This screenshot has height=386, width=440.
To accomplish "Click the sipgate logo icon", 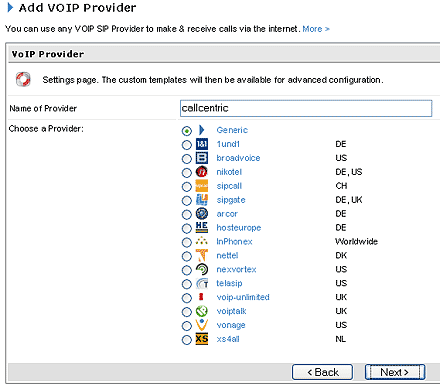I will [202, 200].
